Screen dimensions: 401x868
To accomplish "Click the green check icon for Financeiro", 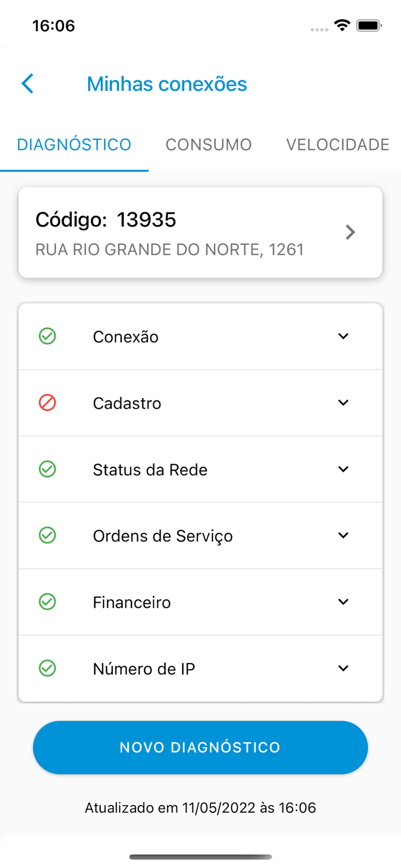I will [47, 602].
